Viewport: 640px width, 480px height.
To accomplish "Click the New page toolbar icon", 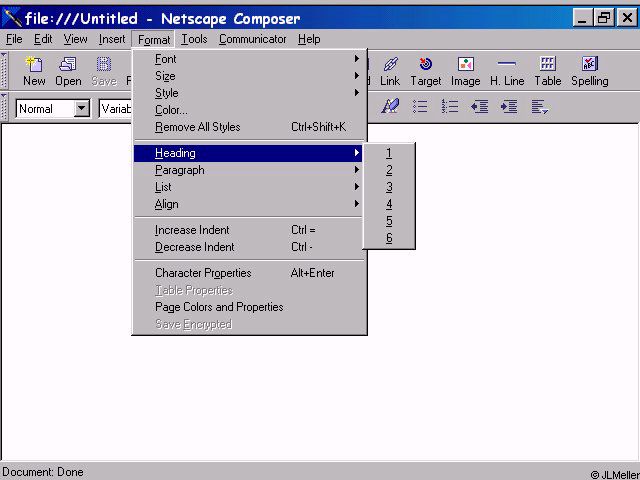I will click(34, 71).
